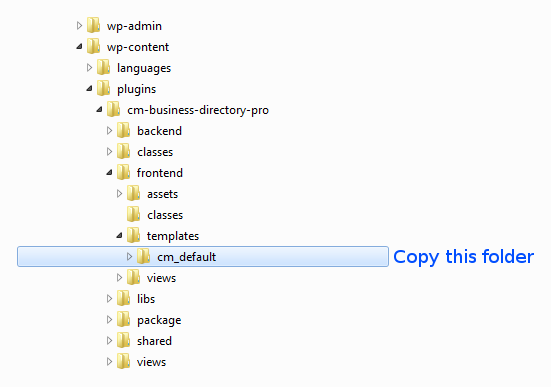This screenshot has height=387, width=551.
Task: Collapse the frontend folder arrow
Action: coord(110,173)
